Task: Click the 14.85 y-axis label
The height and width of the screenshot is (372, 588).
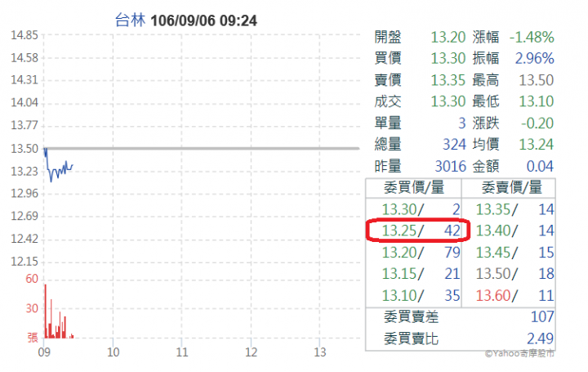Action: 24,35
